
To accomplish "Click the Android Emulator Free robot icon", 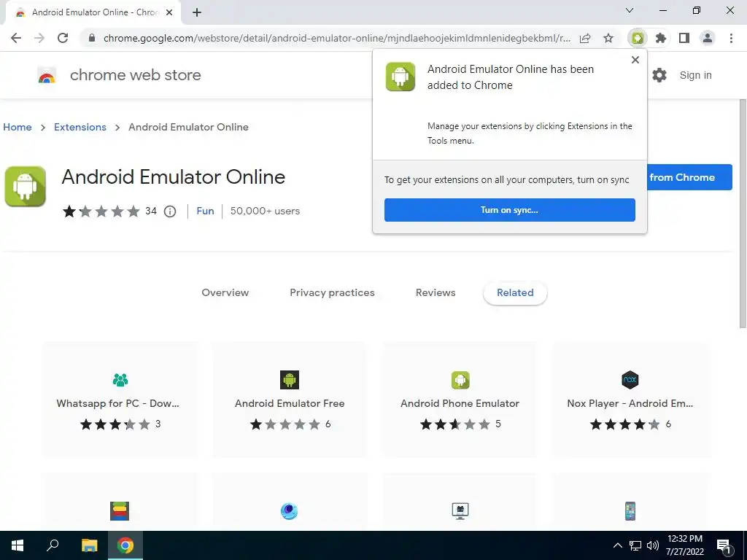I will tap(290, 379).
